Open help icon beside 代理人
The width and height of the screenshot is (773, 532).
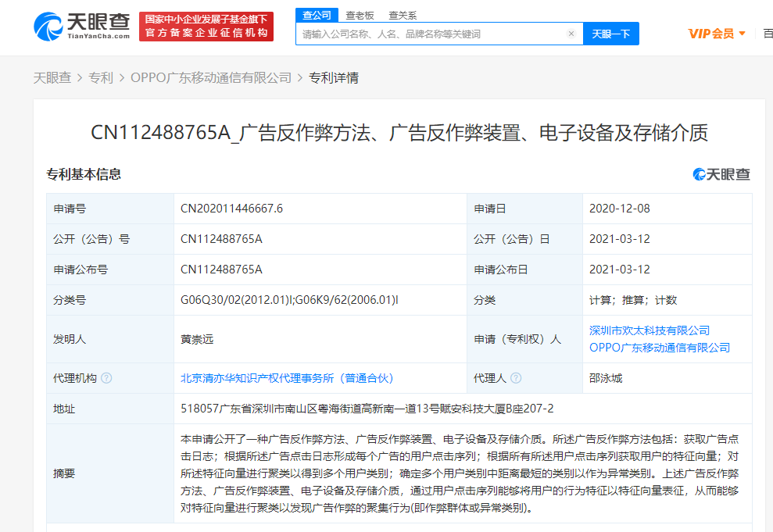click(516, 378)
